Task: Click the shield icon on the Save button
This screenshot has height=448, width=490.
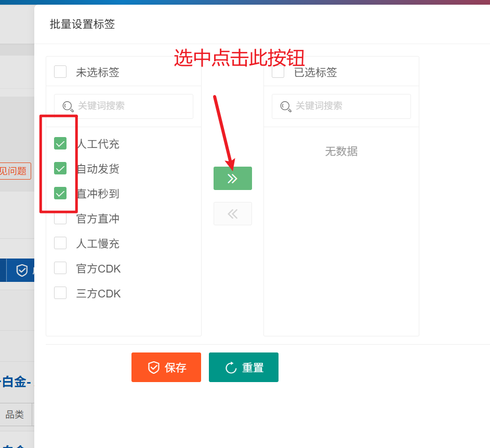Action: 154,368
